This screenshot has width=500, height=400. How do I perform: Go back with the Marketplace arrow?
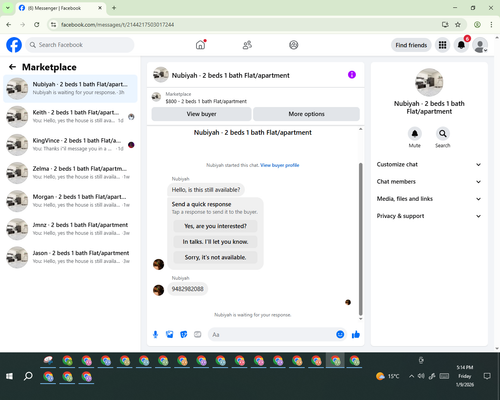[x=12, y=67]
